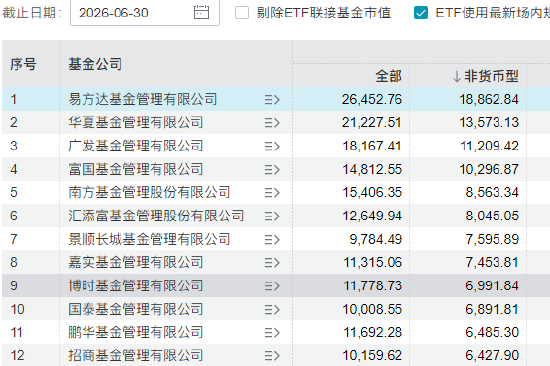The width and height of the screenshot is (550, 366).
Task: Select the 序号 column header
Action: click(23, 64)
